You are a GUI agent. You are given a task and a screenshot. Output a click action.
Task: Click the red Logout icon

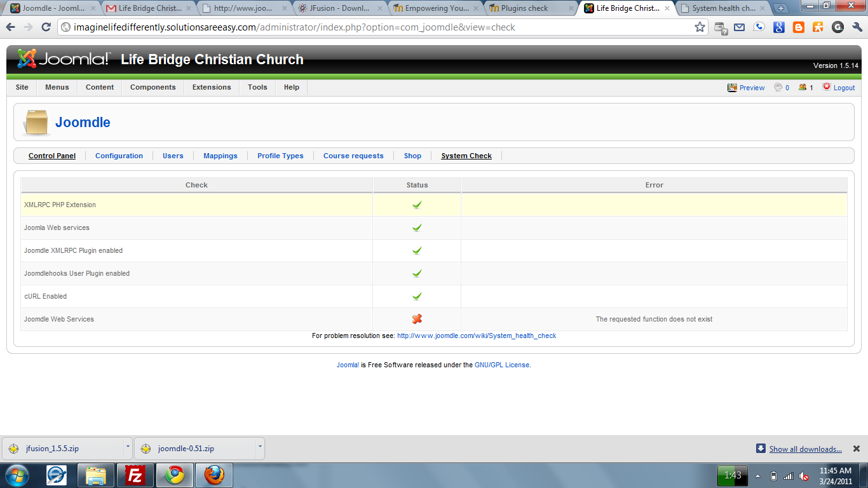(x=826, y=87)
